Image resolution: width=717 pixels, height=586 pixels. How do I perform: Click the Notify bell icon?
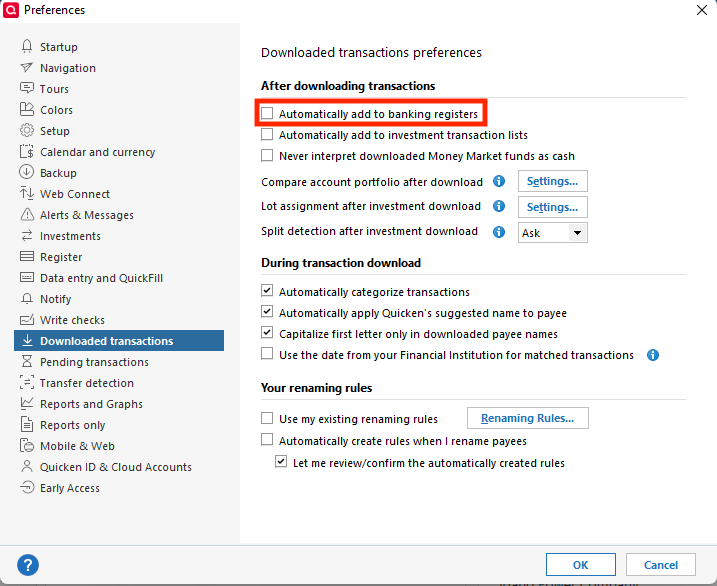[27, 298]
